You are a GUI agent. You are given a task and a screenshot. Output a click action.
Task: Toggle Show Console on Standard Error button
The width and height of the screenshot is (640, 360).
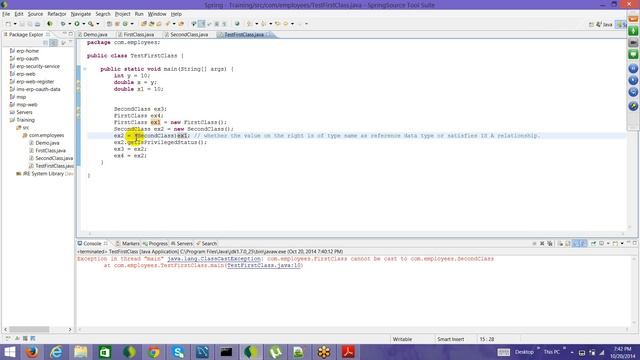(x=583, y=243)
